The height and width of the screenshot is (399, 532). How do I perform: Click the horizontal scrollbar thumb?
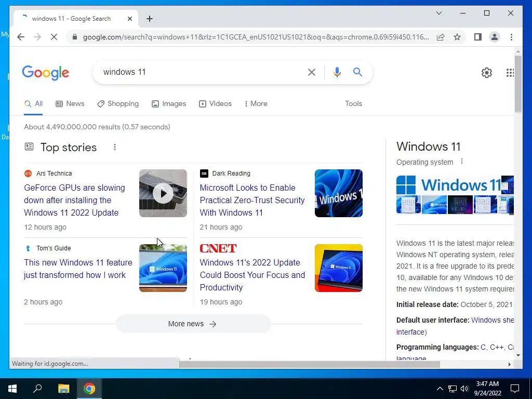[x=310, y=364]
